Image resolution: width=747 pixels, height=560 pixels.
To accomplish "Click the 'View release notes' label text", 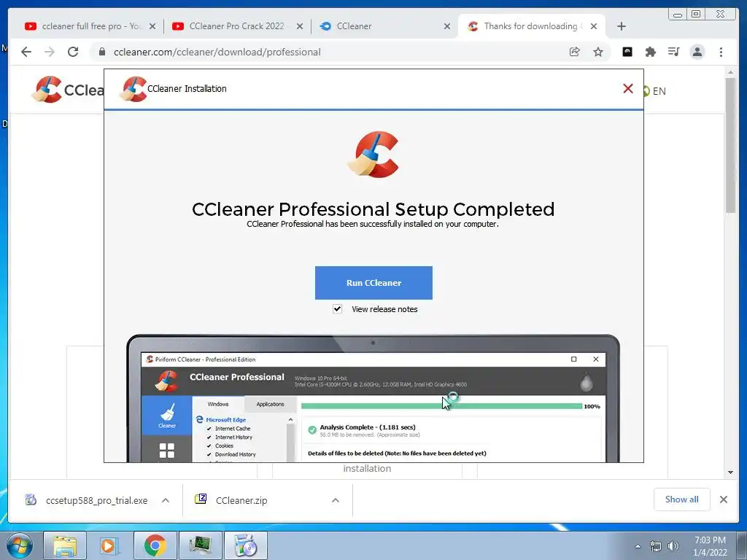I will pos(384,309).
